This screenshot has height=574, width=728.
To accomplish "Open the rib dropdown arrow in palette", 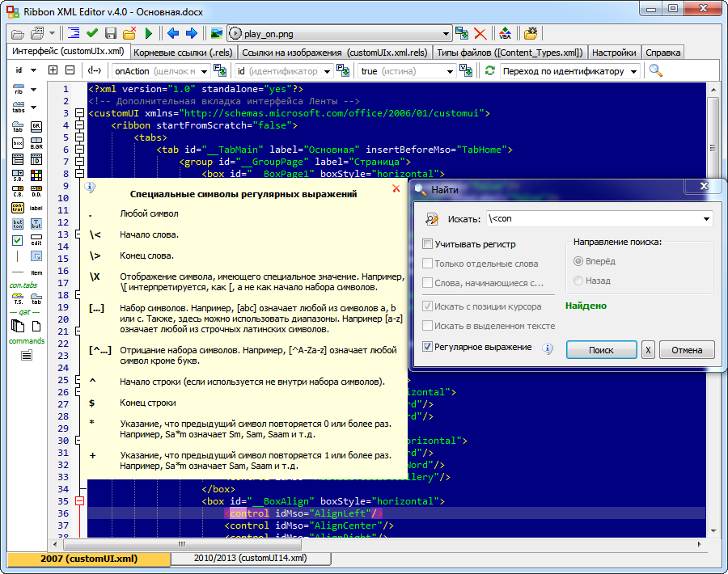I will (33, 90).
